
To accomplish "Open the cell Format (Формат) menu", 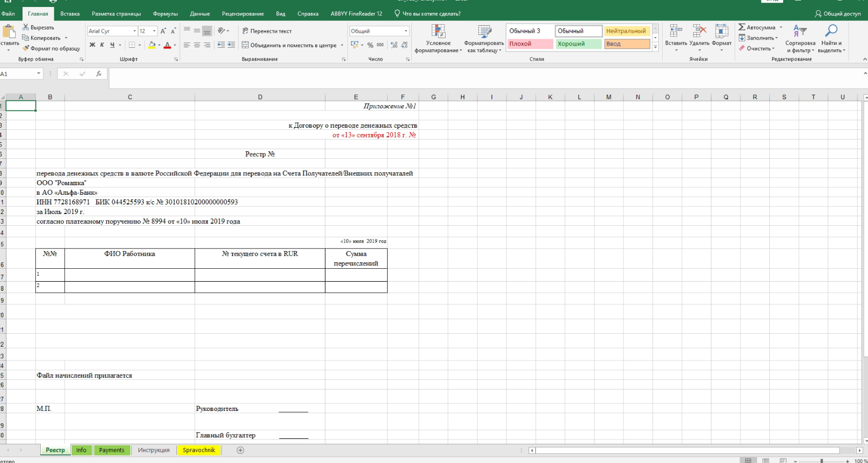I will click(x=722, y=38).
